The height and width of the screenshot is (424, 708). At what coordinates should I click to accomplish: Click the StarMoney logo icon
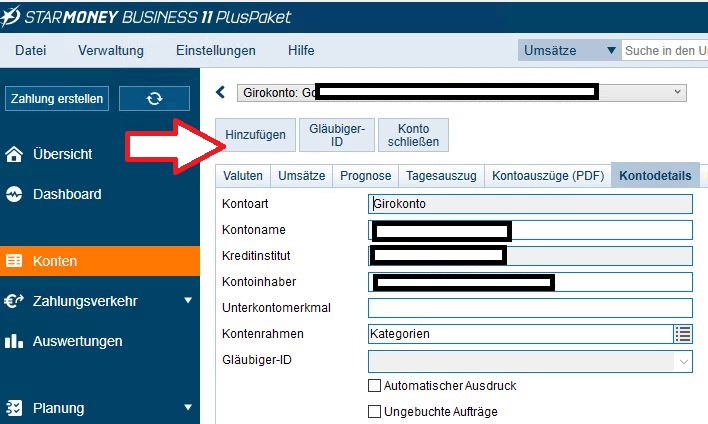[10, 16]
